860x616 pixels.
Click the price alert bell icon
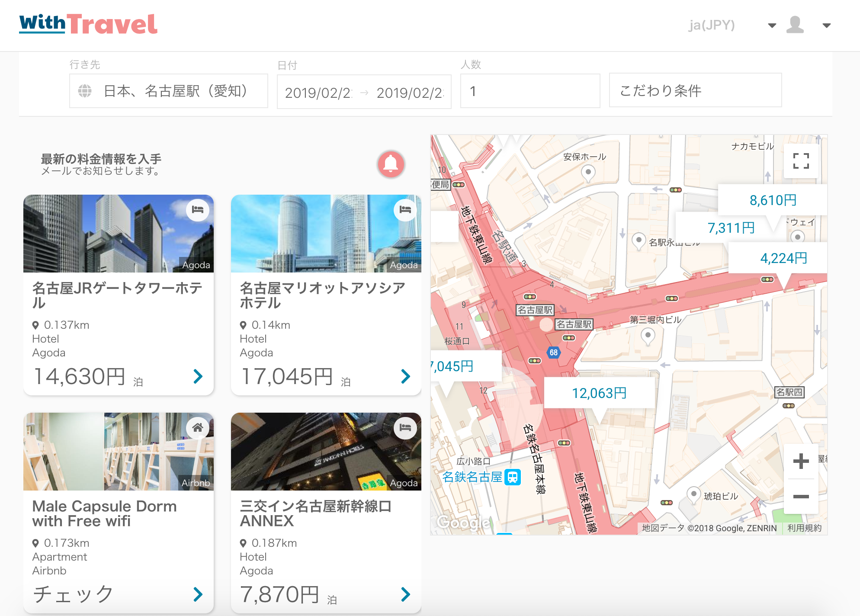(x=391, y=164)
